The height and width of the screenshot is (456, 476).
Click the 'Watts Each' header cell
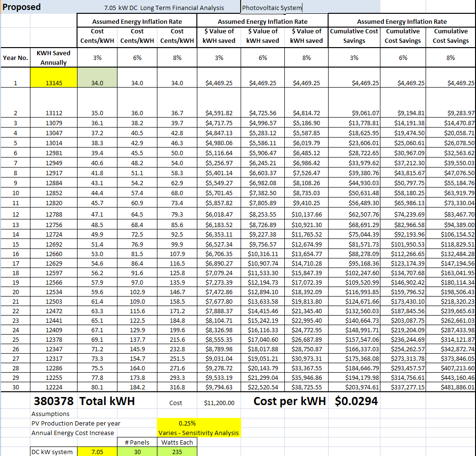[x=177, y=442]
